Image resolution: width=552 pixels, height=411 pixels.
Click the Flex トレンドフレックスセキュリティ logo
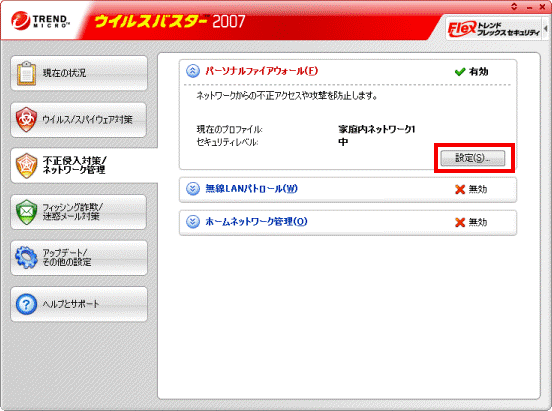[x=493, y=29]
